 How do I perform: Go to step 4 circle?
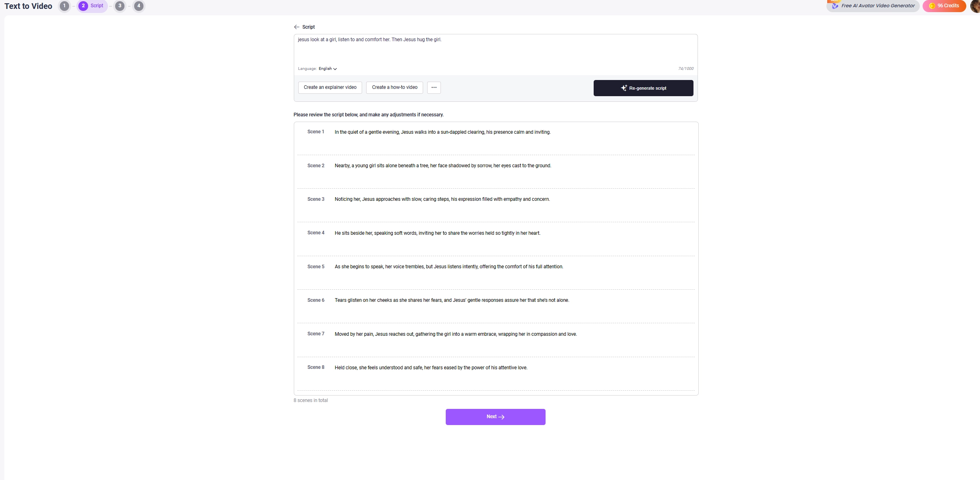pos(139,6)
